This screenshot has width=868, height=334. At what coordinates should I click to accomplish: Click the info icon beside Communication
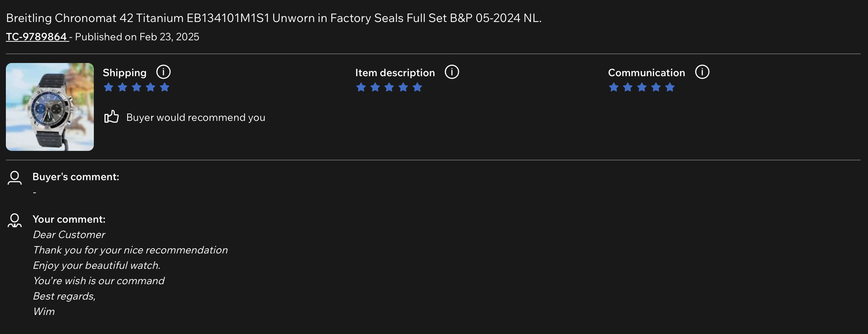[x=702, y=72]
